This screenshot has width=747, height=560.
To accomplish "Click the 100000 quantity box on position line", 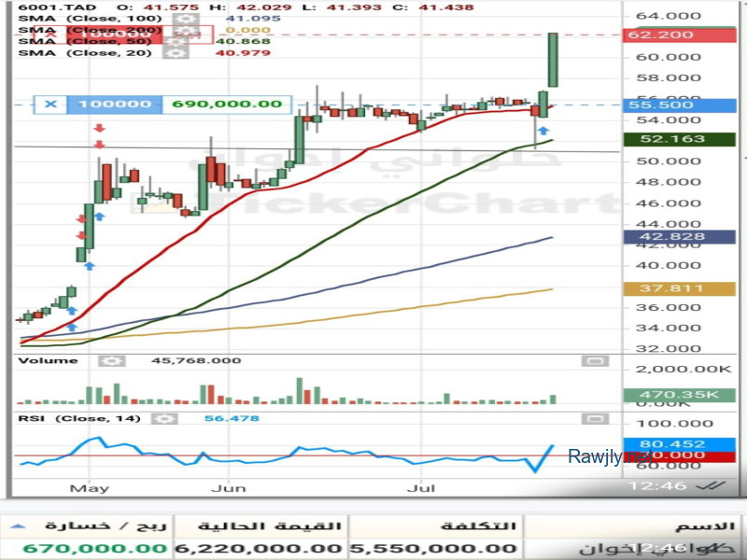I will (x=115, y=105).
